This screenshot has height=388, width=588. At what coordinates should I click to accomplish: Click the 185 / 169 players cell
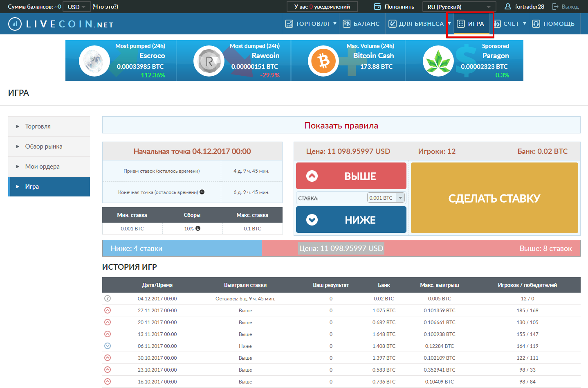coord(527,310)
